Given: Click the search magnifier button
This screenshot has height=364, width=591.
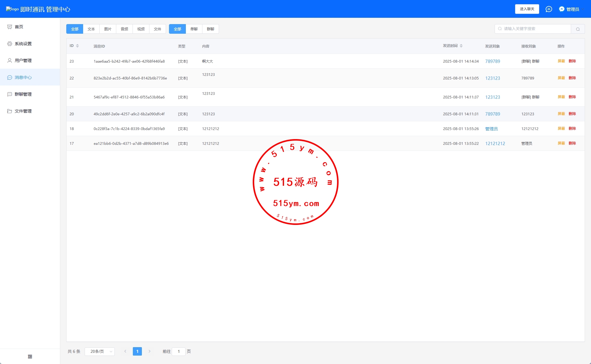Looking at the screenshot, I should click(577, 29).
